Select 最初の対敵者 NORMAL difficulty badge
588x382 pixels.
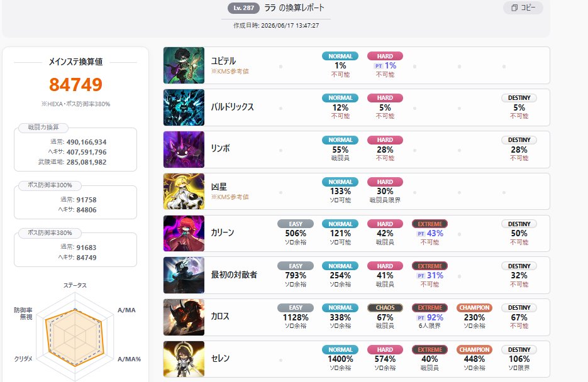[340, 266]
